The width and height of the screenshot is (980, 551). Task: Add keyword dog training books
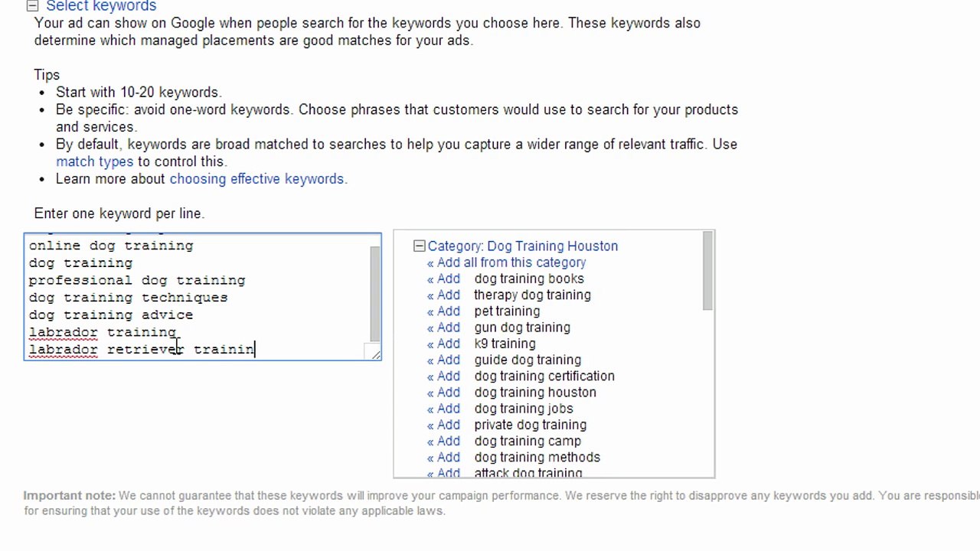[443, 279]
